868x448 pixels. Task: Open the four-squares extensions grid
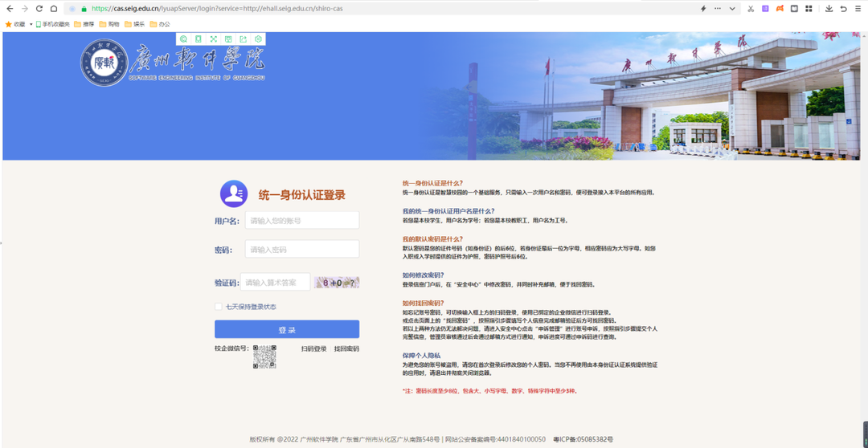click(808, 8)
